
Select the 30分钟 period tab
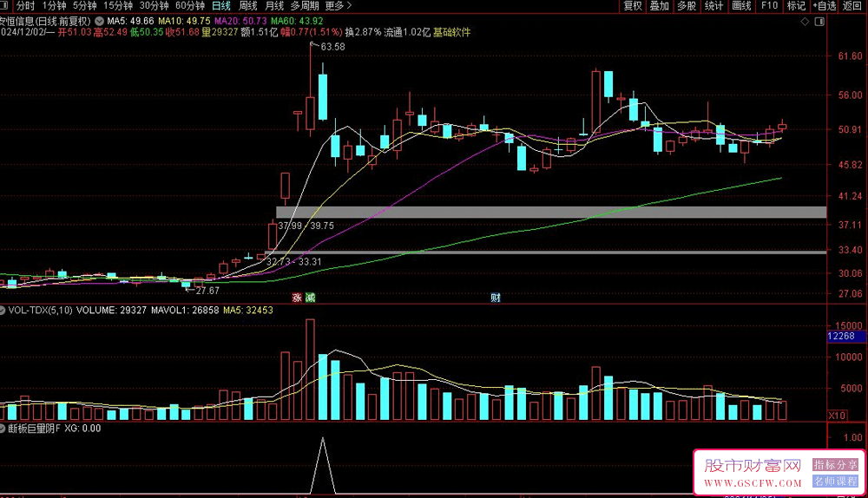click(x=154, y=5)
